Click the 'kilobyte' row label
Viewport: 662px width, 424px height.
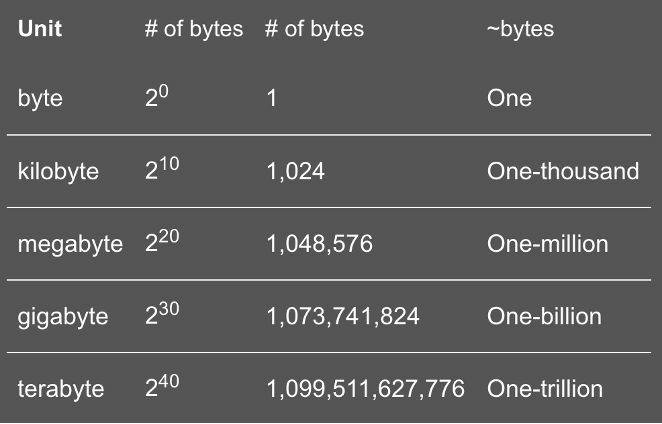[58, 171]
